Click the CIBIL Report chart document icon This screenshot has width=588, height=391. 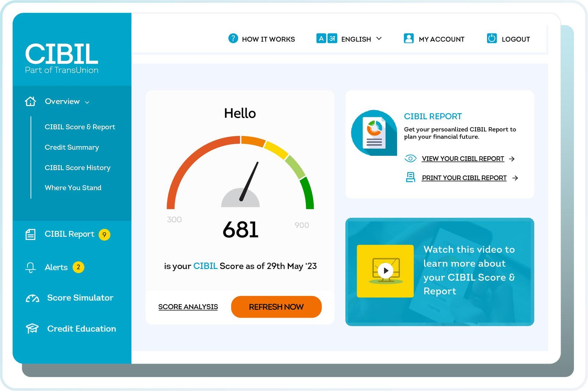click(374, 133)
